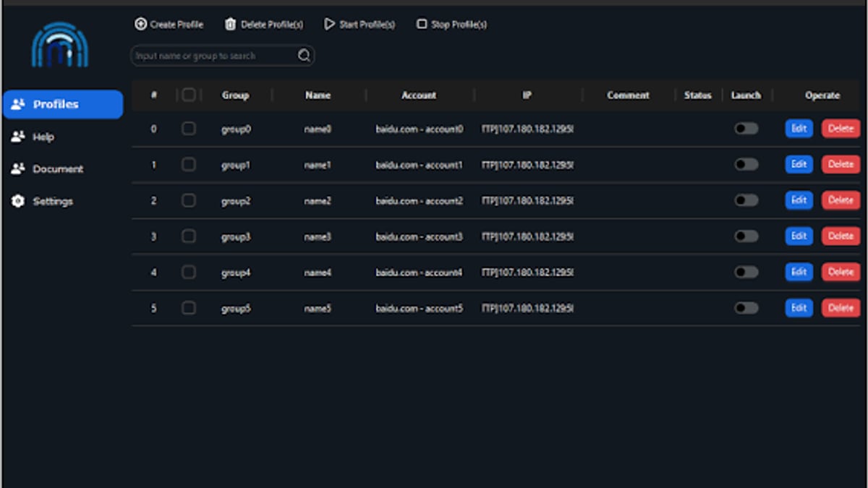The width and height of the screenshot is (868, 488).
Task: Edit the name0 profile
Action: tap(799, 129)
